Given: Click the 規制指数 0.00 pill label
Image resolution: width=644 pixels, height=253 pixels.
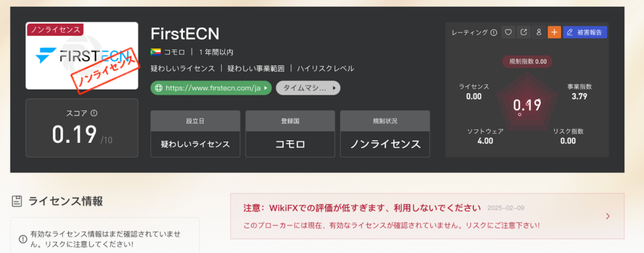Looking at the screenshot, I should (528, 62).
